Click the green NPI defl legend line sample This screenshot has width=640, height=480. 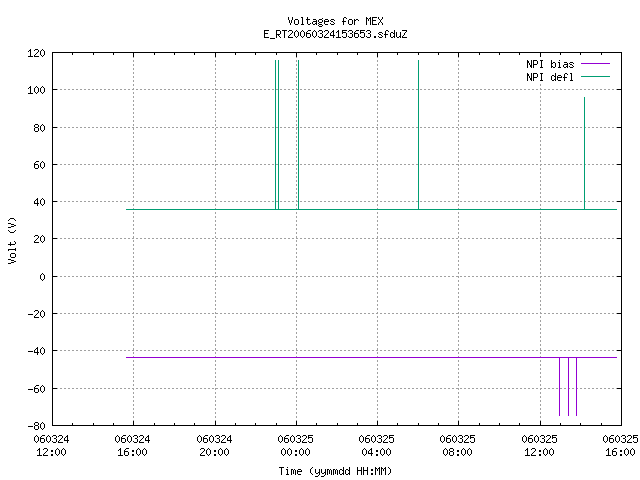click(595, 77)
